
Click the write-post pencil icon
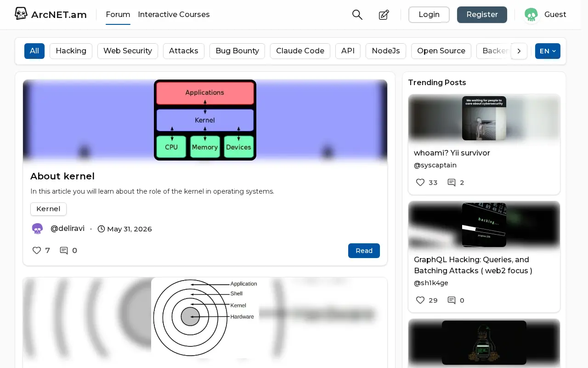click(x=384, y=15)
